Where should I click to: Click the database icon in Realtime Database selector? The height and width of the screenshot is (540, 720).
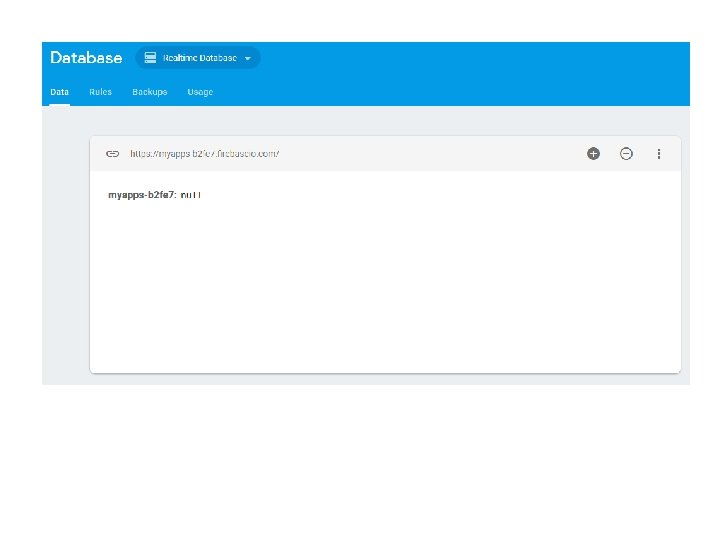click(150, 57)
